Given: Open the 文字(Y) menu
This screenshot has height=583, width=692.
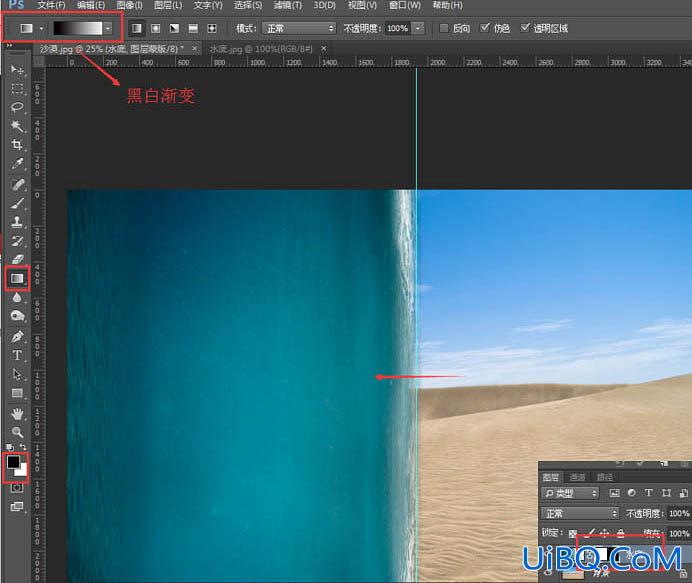Looking at the screenshot, I should 207,5.
